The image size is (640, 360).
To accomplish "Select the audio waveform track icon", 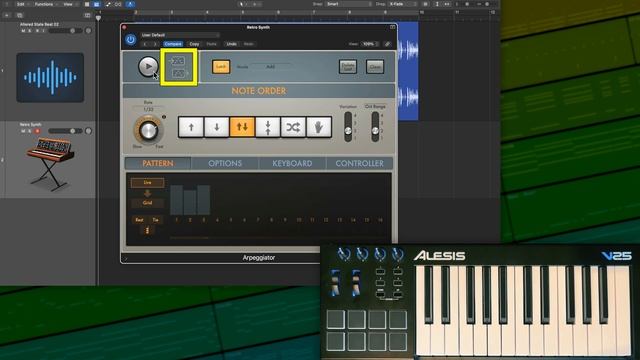I will (x=50, y=77).
